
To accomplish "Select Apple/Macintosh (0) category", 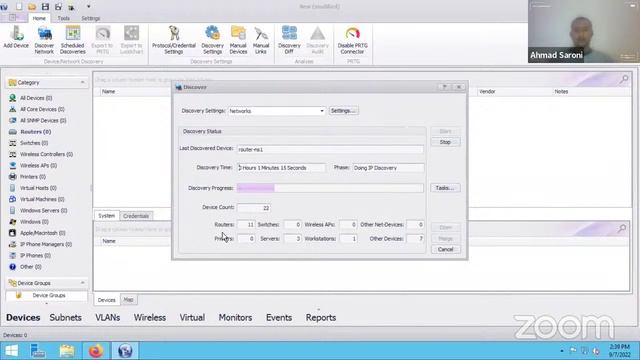I will point(42,233).
